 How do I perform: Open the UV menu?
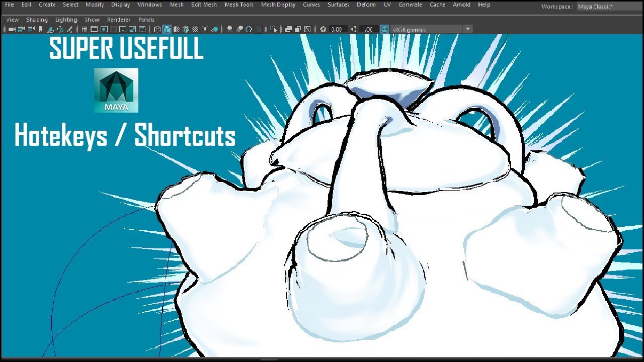(387, 5)
